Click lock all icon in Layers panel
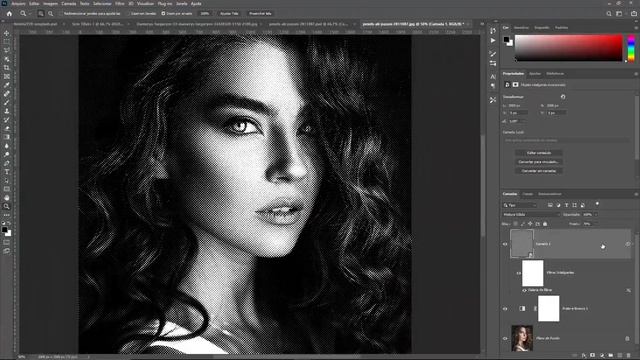Viewport: 640px width, 360px height. (545, 224)
